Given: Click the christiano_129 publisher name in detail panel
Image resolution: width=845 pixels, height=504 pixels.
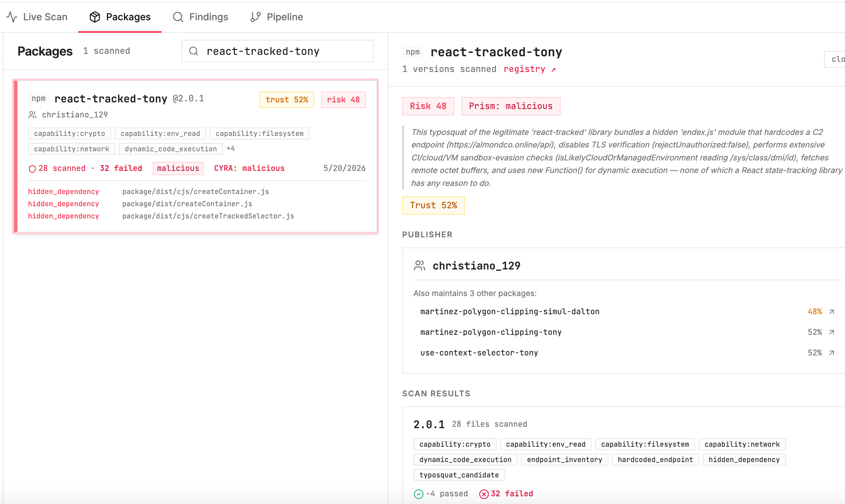Looking at the screenshot, I should (477, 266).
